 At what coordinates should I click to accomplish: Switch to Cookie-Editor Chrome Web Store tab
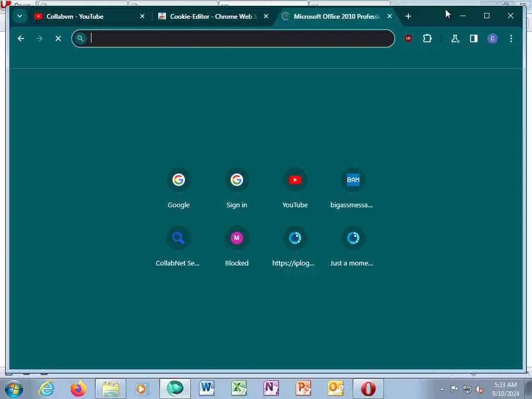click(214, 16)
